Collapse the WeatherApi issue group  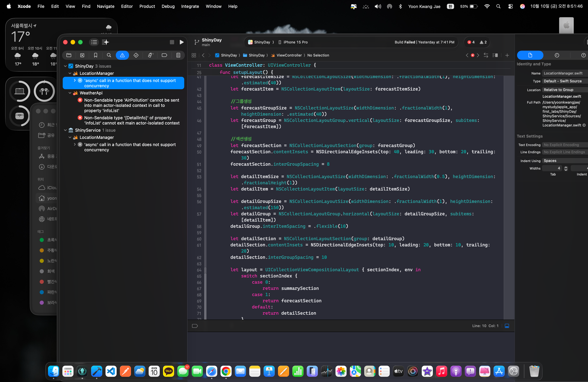tap(70, 93)
